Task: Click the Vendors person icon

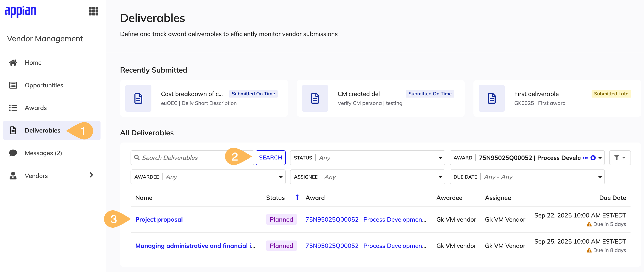Action: click(13, 176)
